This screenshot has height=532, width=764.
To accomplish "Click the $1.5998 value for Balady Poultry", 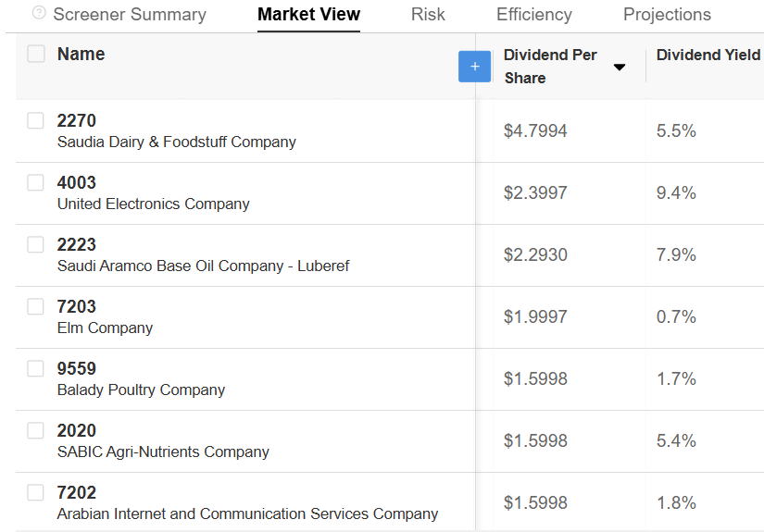I will click(x=535, y=378).
